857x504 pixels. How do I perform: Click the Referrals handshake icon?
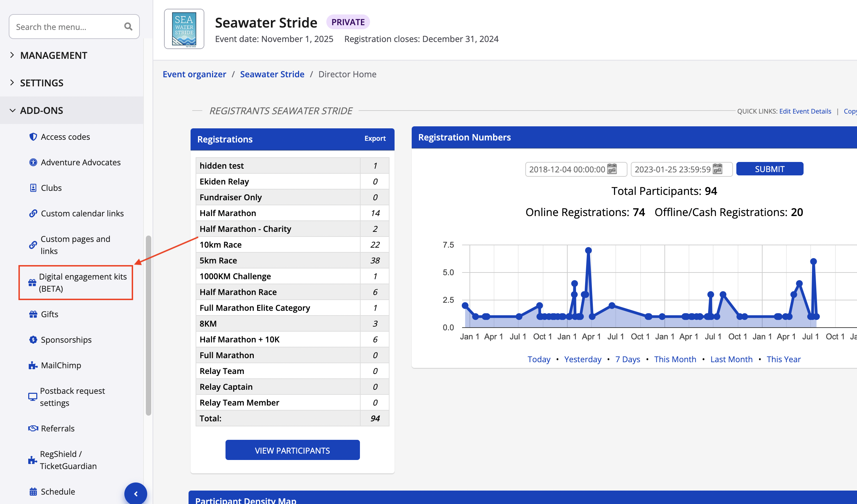33,428
